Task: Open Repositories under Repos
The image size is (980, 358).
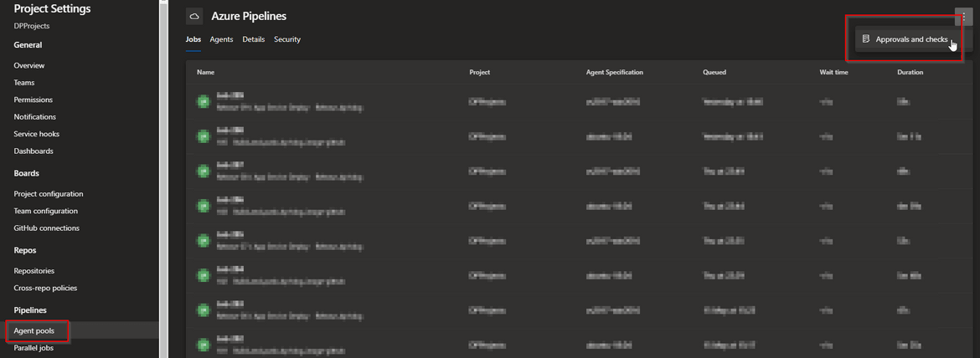Action: (34, 271)
